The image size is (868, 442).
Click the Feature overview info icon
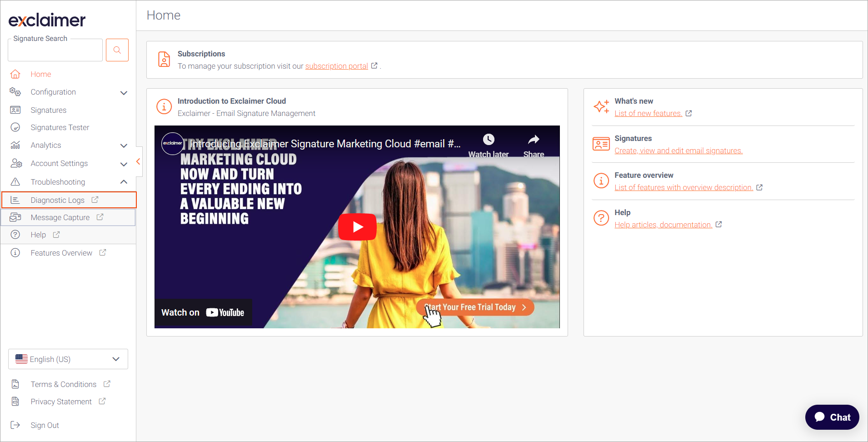(x=601, y=181)
